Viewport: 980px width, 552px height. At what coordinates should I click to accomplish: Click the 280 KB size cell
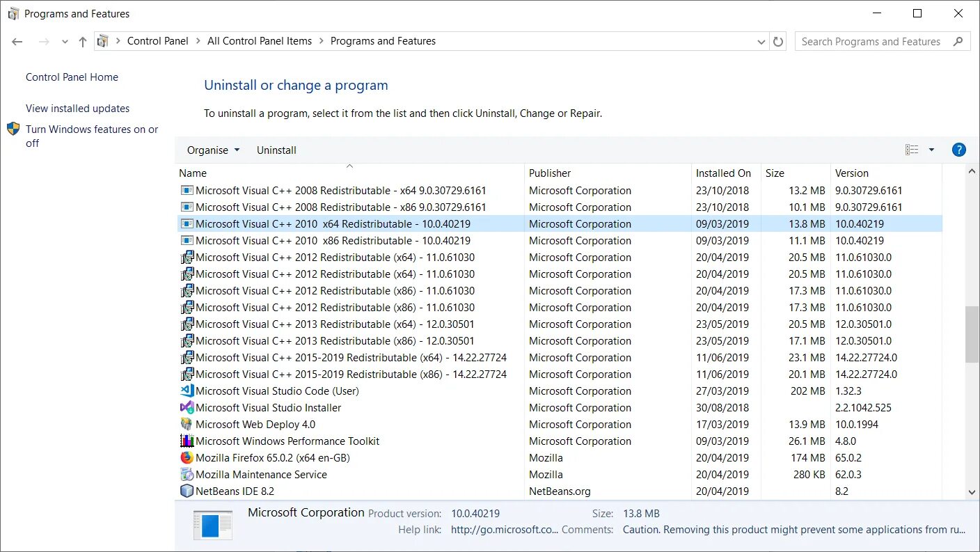809,475
